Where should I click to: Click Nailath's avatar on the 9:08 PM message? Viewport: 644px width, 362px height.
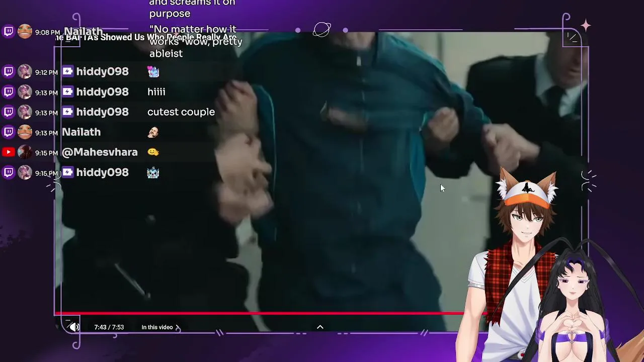point(25,32)
